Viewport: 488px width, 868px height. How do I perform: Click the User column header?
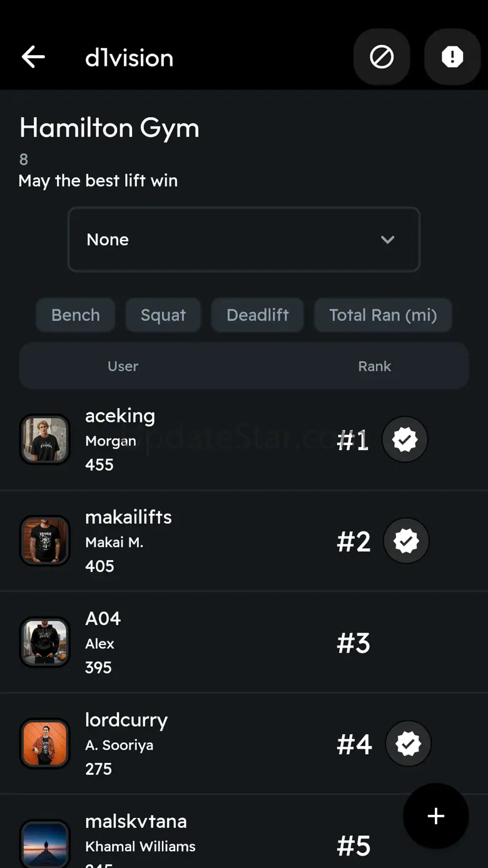123,366
